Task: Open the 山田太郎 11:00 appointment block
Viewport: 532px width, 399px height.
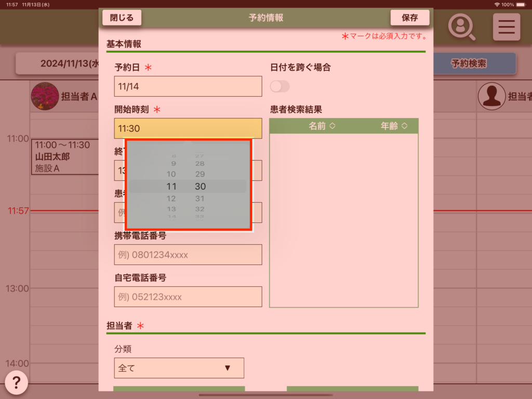Action: tap(64, 156)
